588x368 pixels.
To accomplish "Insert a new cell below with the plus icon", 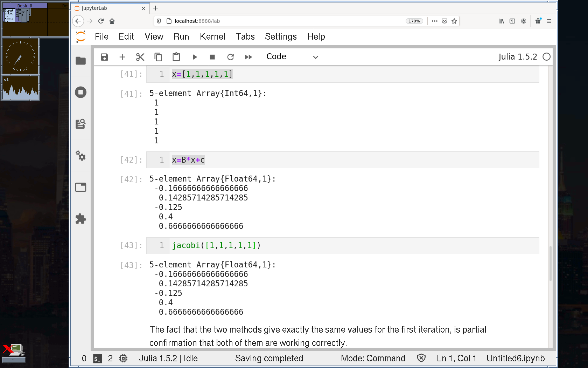I will click(x=122, y=57).
